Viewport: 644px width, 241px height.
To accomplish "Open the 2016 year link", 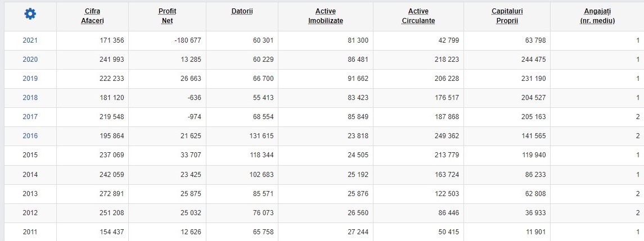I will (30, 136).
